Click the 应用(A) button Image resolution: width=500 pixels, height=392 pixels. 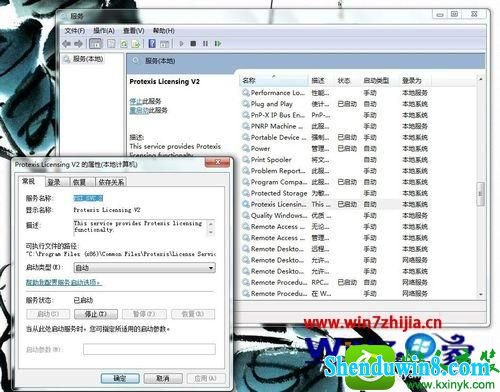(206, 378)
